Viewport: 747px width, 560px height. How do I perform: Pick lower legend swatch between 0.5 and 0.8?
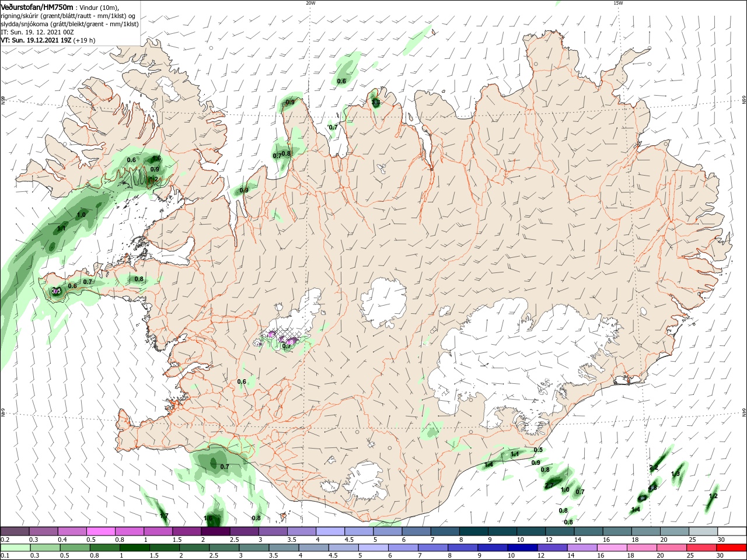click(75, 547)
